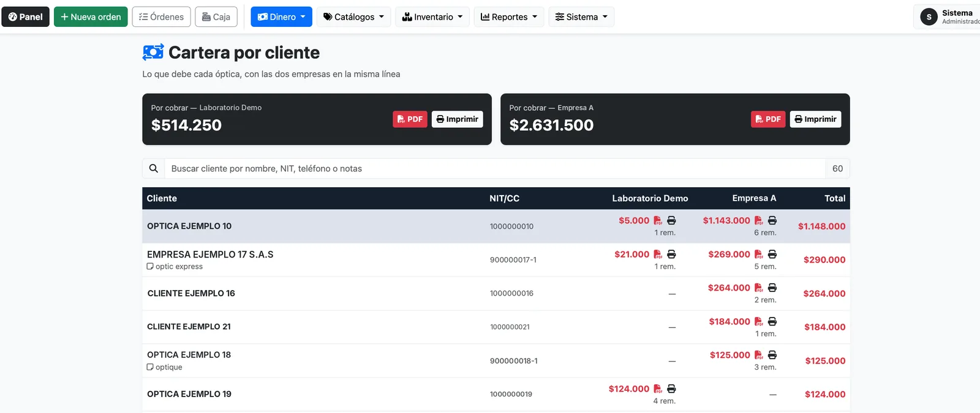The width and height of the screenshot is (980, 413).
Task: Print EMPRESA EJEMPLO 17 Laboratorio Demo statement
Action: 671,254
